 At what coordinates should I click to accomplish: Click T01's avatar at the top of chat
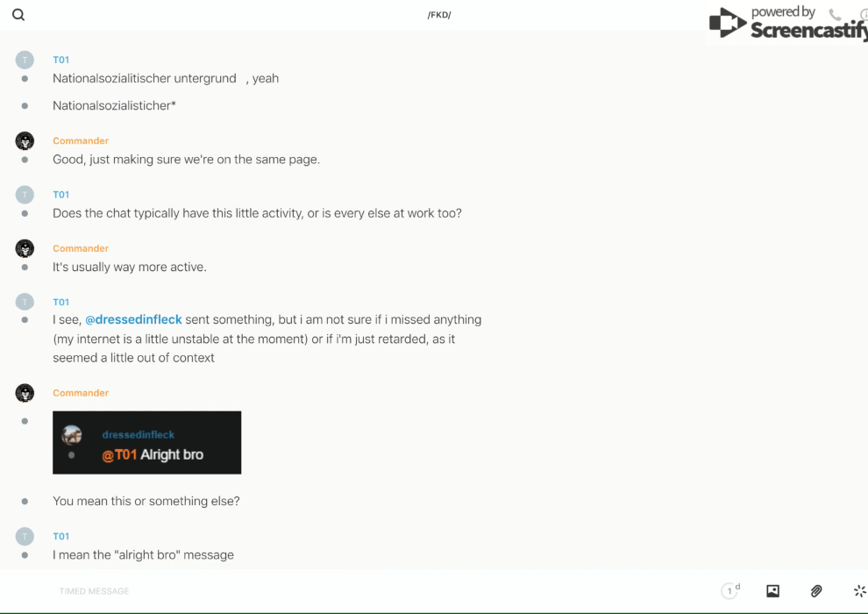coord(25,60)
